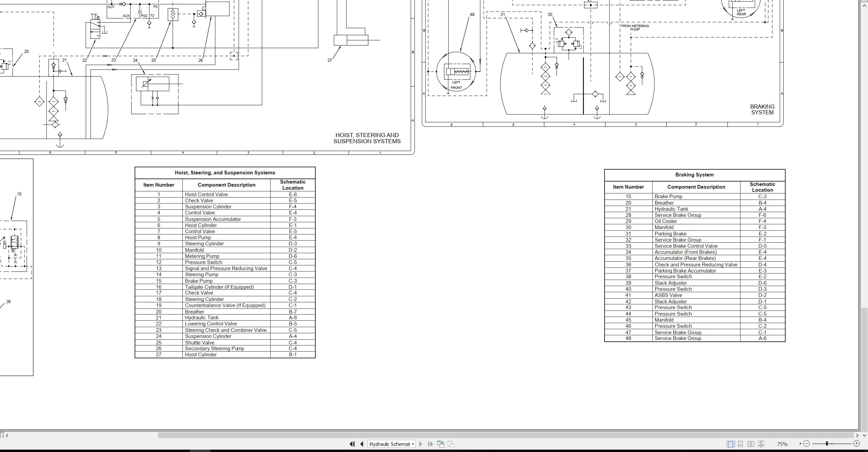The width and height of the screenshot is (868, 452).
Task: Go to the first page
Action: (352, 444)
